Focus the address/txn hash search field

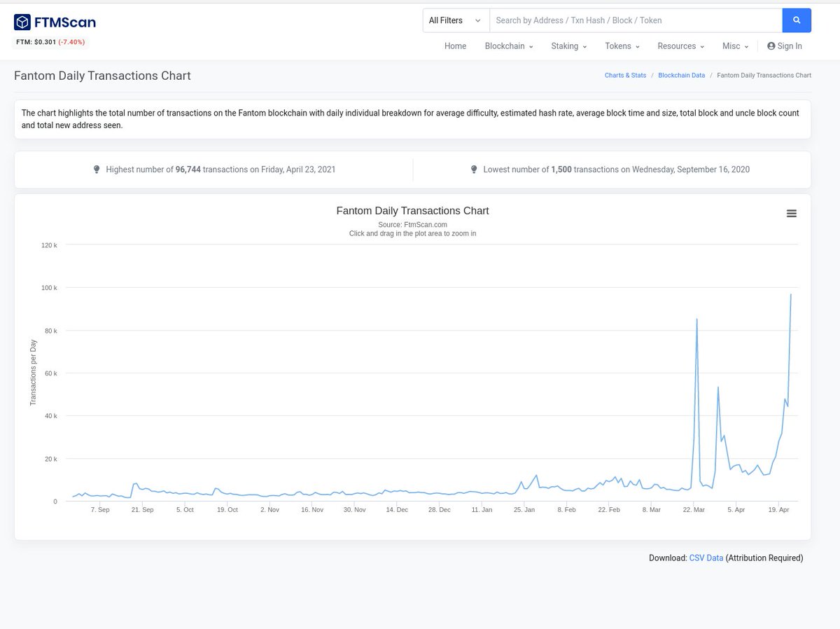(636, 20)
